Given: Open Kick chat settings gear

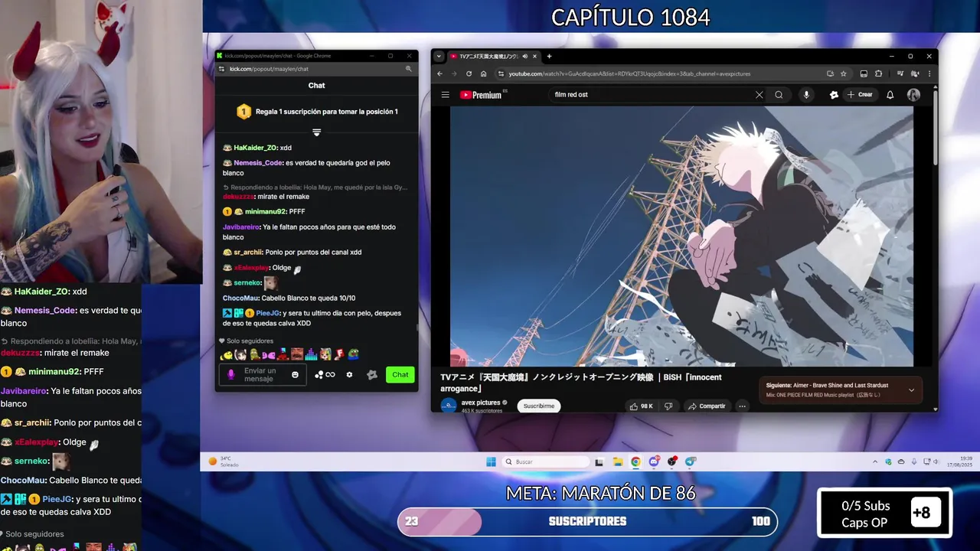Looking at the screenshot, I should (x=349, y=375).
